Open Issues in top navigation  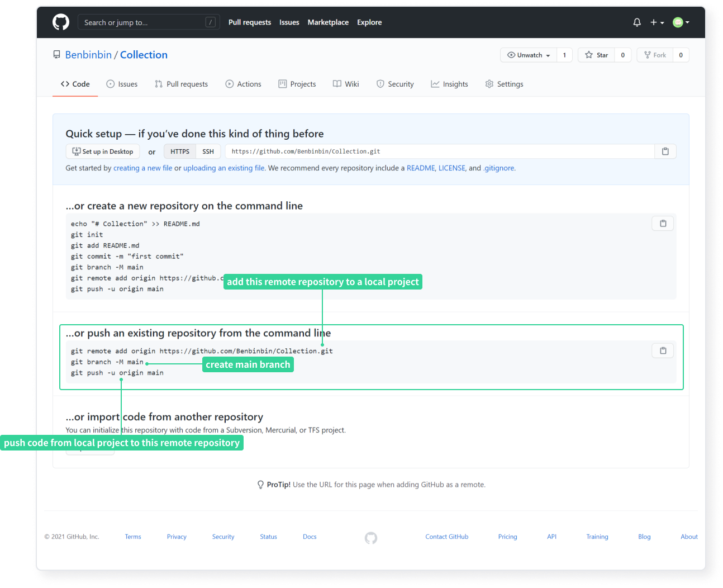[289, 22]
